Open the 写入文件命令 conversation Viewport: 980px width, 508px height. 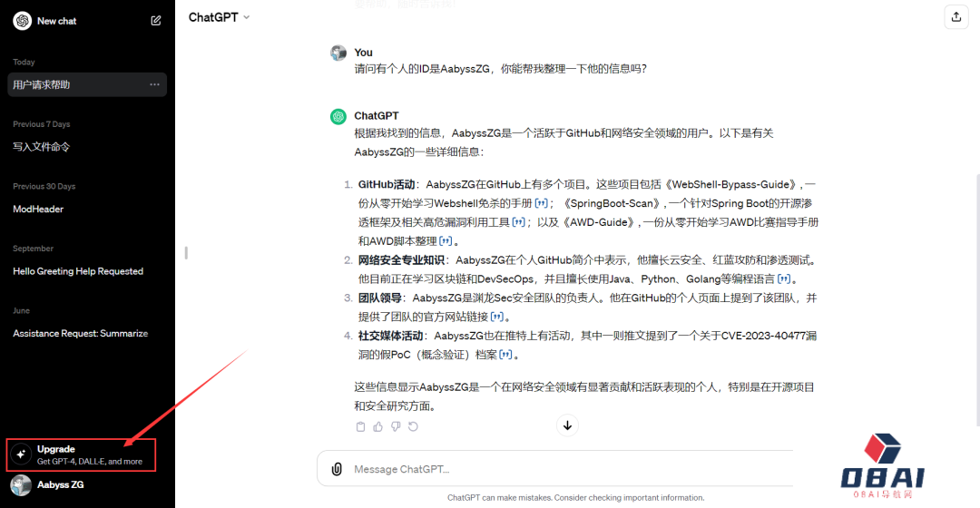point(42,147)
